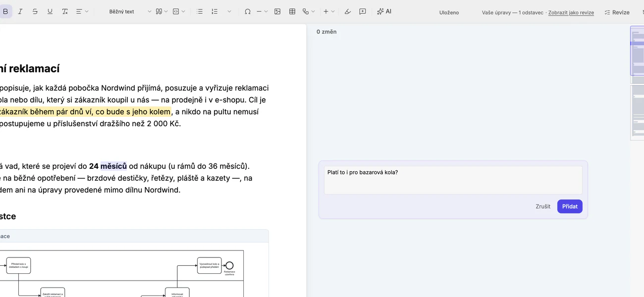Open text alignment dropdown
The width and height of the screenshot is (644, 297).
(82, 11)
